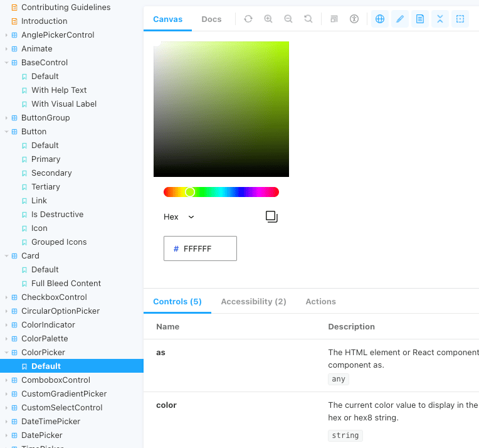Open the Introduction page link
This screenshot has height=448, width=479.
(44, 21)
